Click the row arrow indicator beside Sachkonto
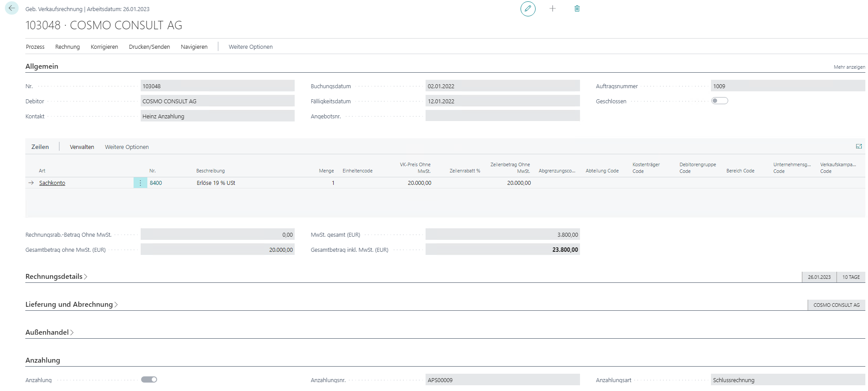Image resolution: width=868 pixels, height=391 pixels. tap(31, 183)
